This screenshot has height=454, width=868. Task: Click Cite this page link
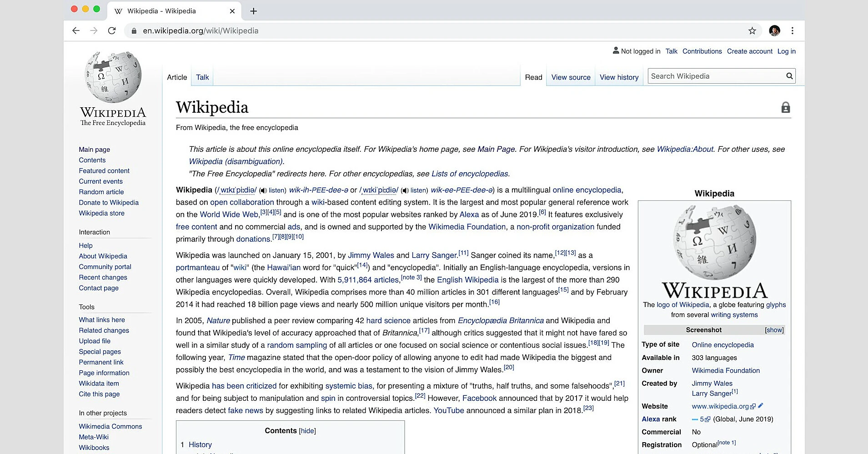click(99, 394)
